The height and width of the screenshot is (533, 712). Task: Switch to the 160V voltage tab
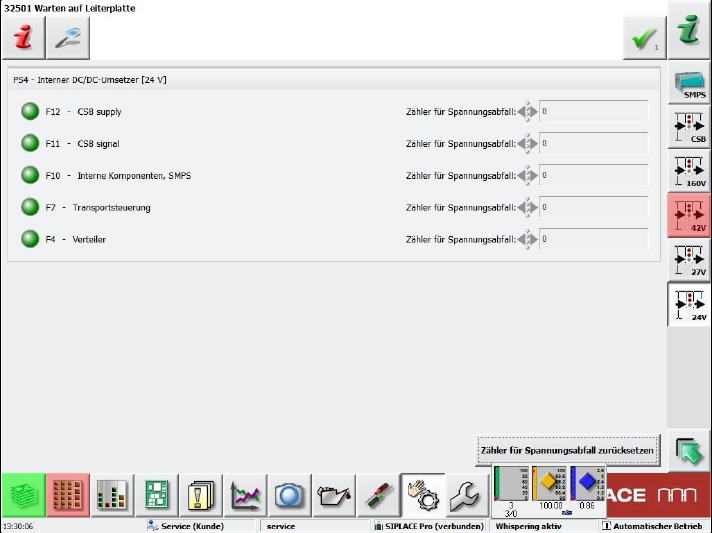689,171
